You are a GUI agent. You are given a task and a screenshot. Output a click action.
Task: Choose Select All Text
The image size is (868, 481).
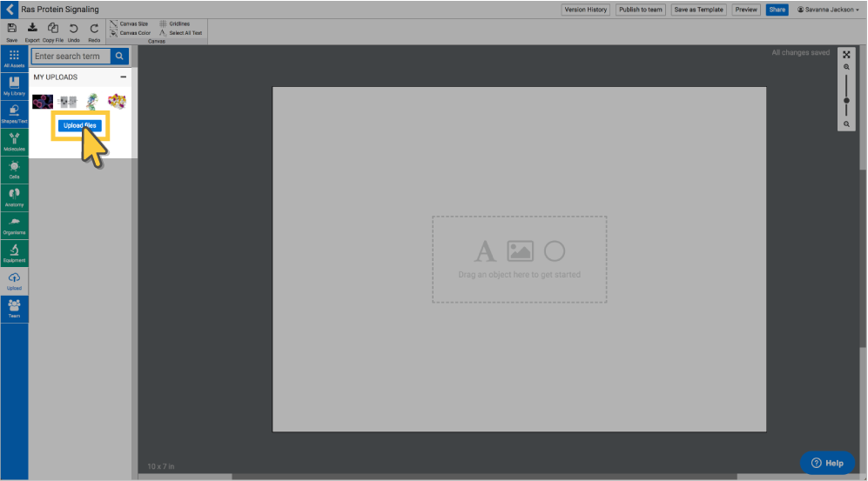[180, 33]
